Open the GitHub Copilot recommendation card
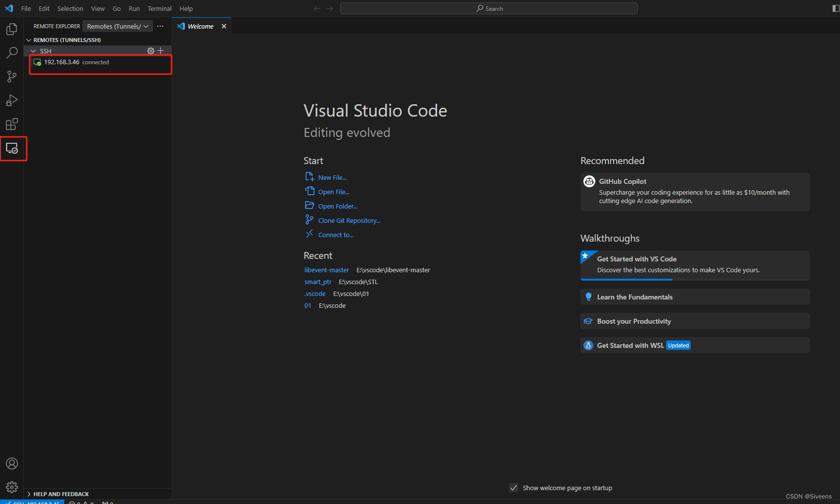 coord(695,192)
